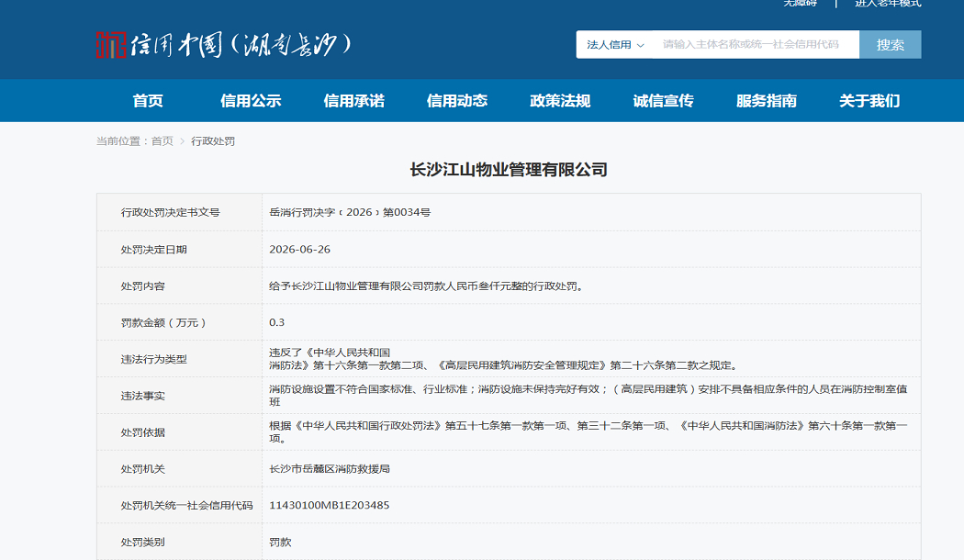Open the 关于我们 menu
This screenshot has width=964, height=560.
point(869,101)
